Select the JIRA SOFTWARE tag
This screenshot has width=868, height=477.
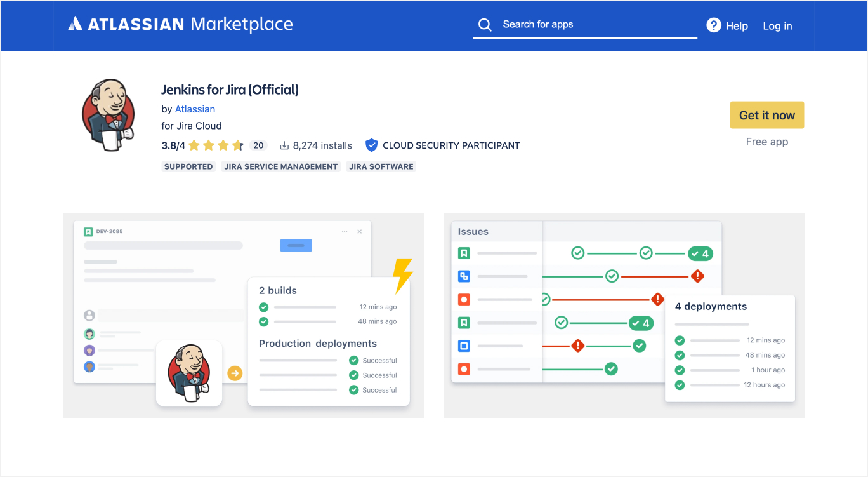[x=381, y=166]
